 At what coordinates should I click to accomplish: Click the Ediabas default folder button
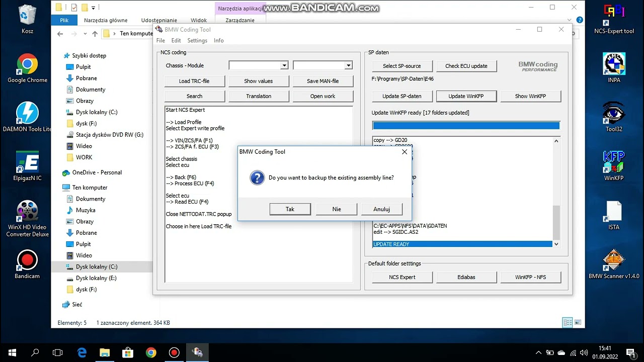tap(466, 277)
